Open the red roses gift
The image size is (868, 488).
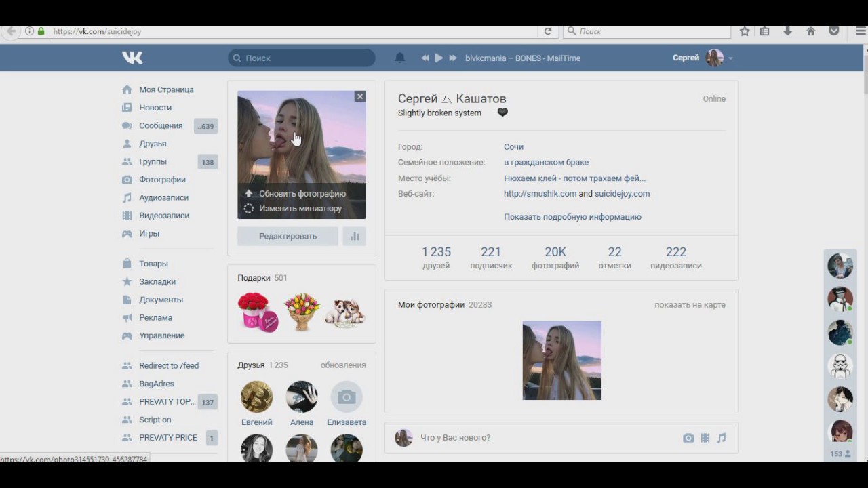pyautogui.click(x=258, y=312)
